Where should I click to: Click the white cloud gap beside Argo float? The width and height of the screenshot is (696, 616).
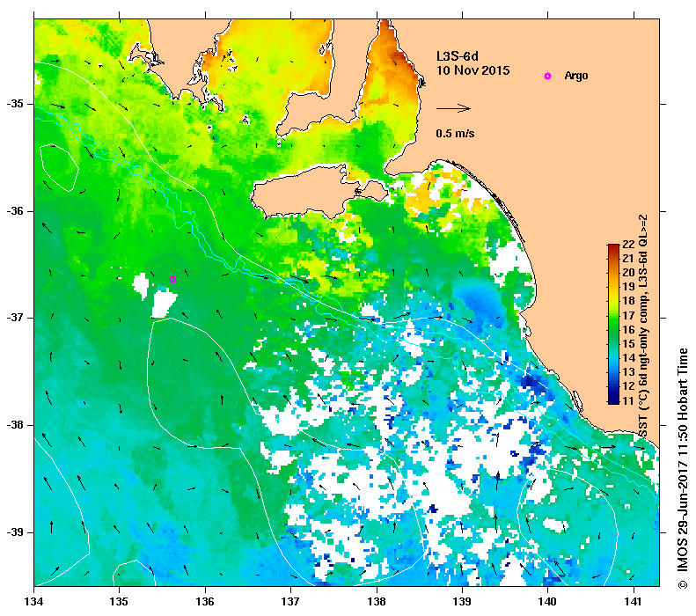tap(164, 304)
